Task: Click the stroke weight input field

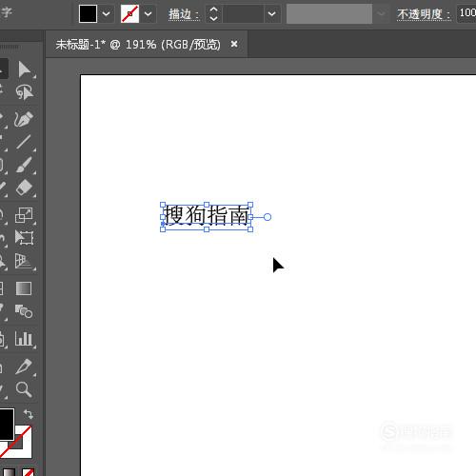Action: [x=243, y=14]
